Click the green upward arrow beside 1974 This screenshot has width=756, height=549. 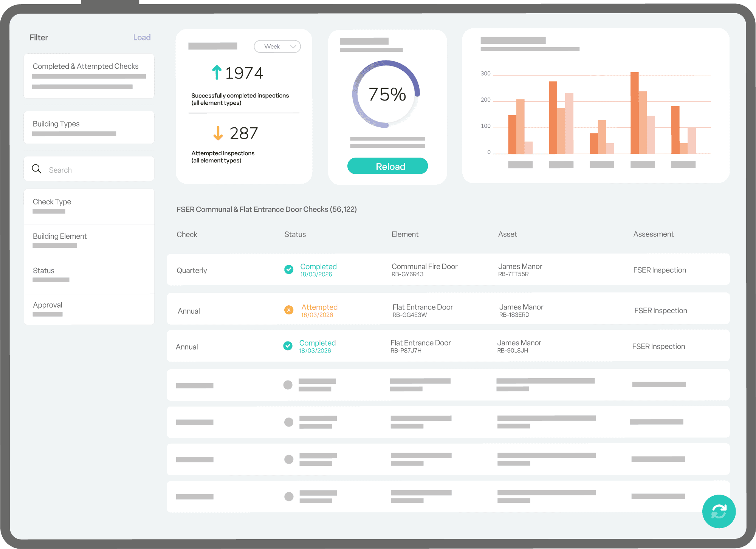(216, 73)
